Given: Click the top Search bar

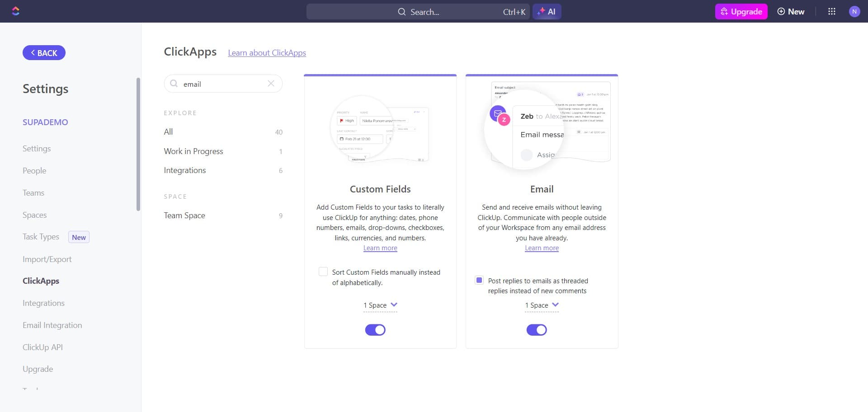Looking at the screenshot, I should (418, 12).
